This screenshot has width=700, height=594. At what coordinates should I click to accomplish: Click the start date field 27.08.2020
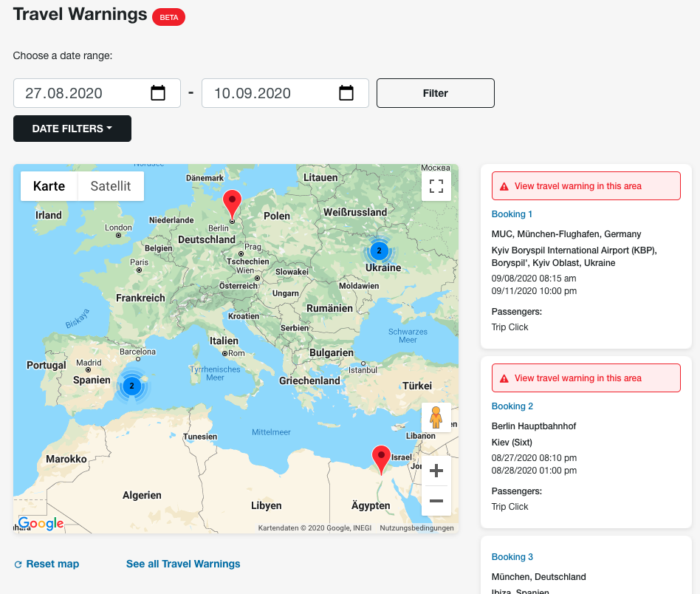97,93
